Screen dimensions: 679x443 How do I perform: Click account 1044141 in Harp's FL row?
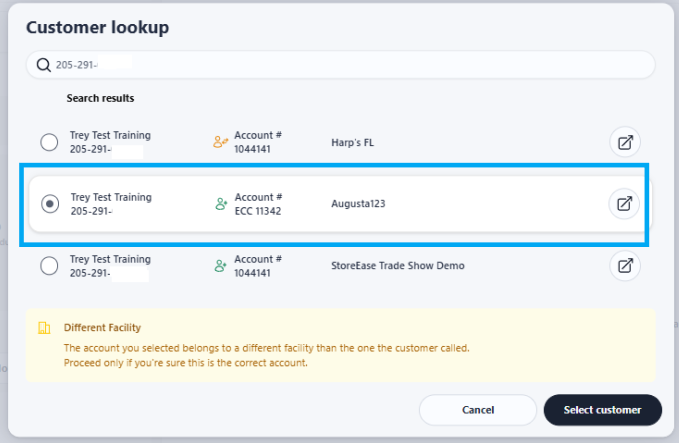252,149
